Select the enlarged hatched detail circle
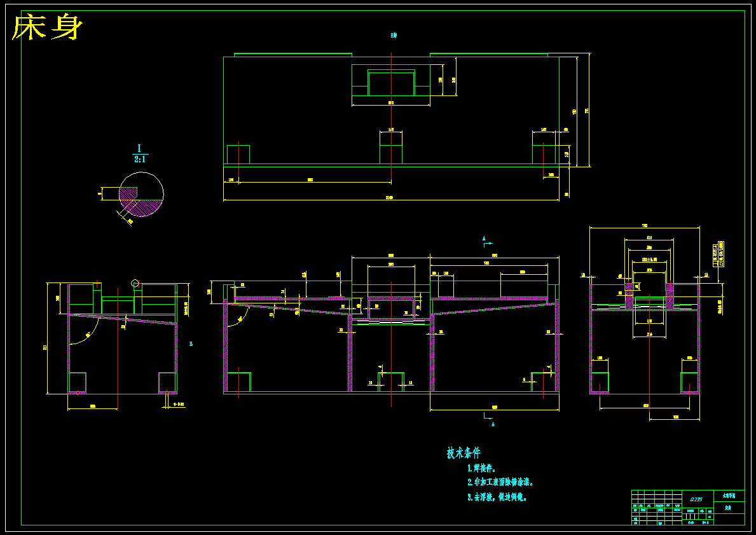The height and width of the screenshot is (535, 756). 141,195
